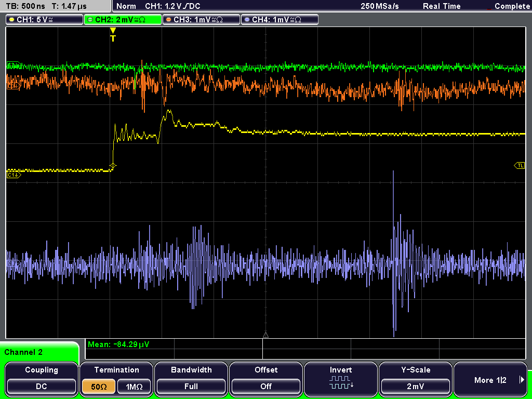This screenshot has width=532, height=399.
Task: Click the C2 ground level marker
Action: 14,65
